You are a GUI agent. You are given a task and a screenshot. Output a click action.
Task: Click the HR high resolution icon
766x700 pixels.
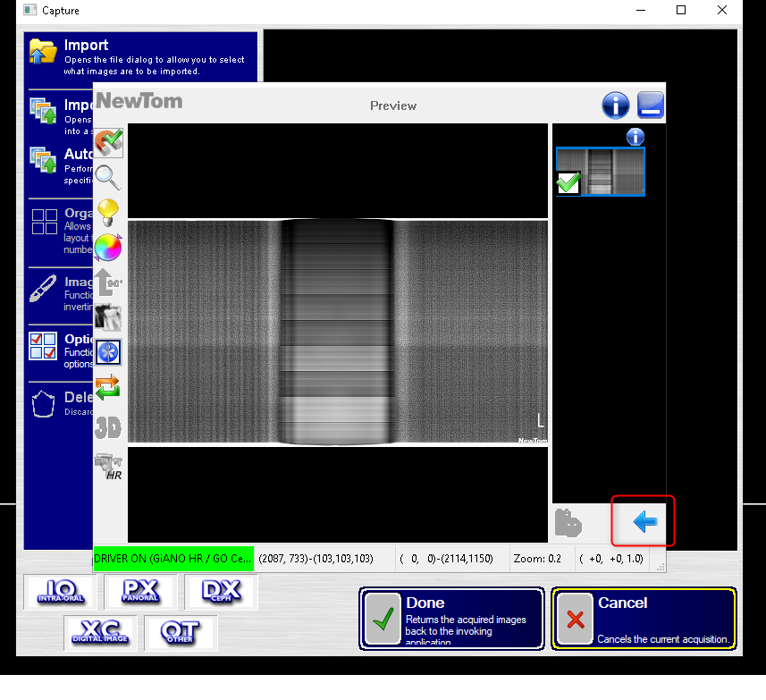[x=108, y=467]
